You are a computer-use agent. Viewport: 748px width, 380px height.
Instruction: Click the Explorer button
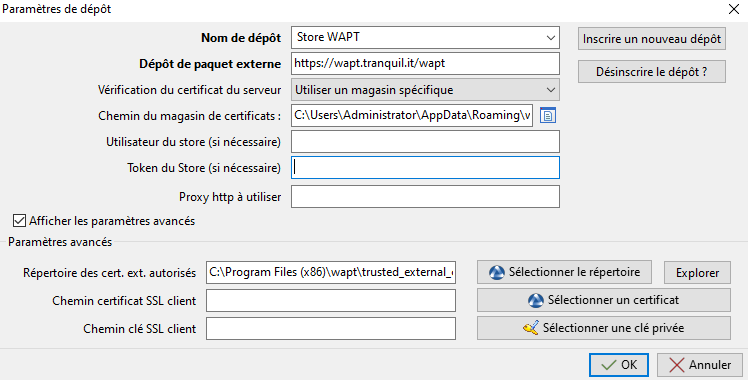tap(697, 273)
